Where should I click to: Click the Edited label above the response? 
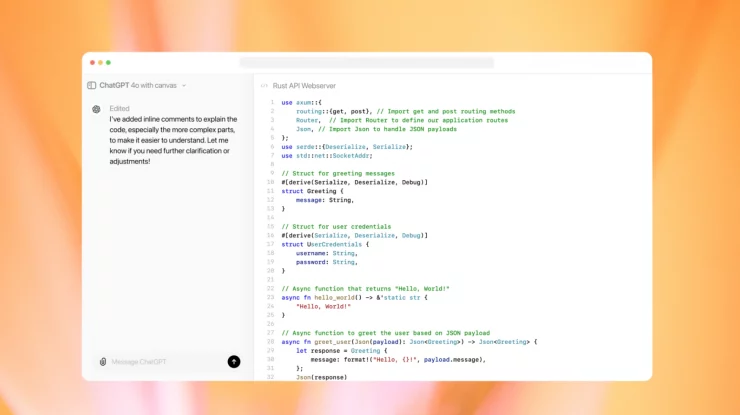coord(119,109)
